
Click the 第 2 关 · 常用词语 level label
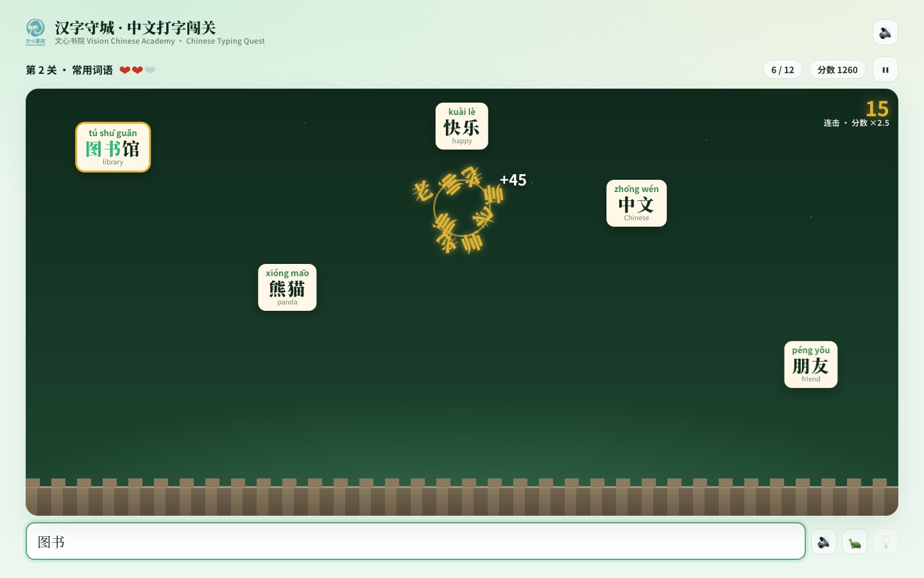[x=69, y=70]
